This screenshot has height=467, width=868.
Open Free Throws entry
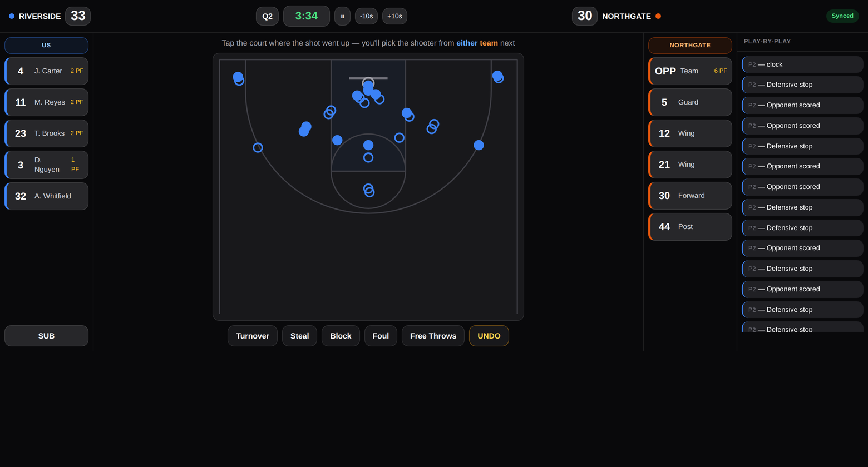tap(433, 336)
